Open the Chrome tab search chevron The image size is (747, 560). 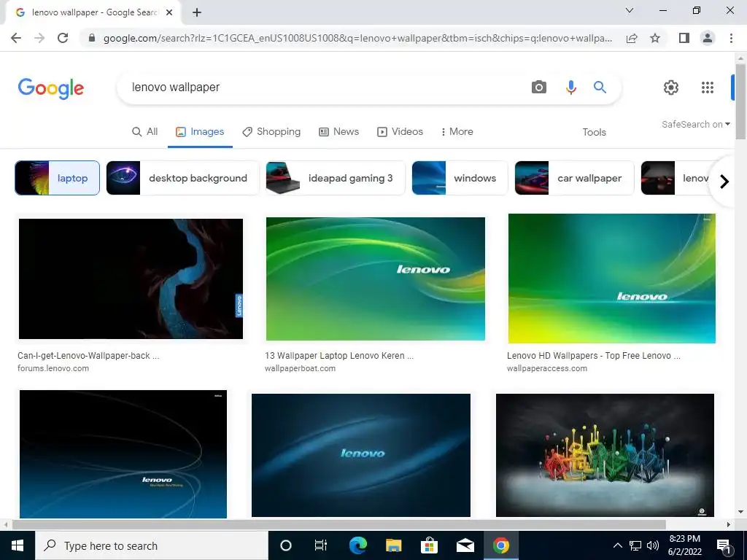(x=630, y=10)
